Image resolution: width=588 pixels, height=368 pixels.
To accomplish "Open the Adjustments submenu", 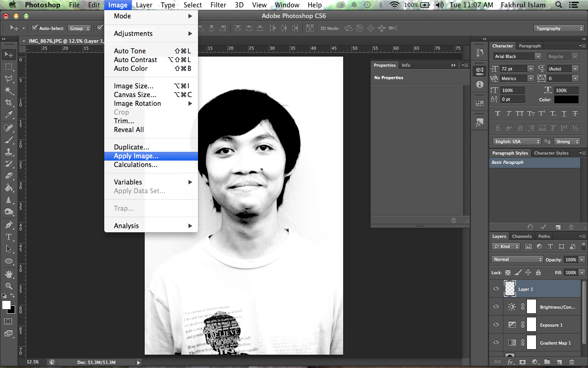I will coord(151,34).
